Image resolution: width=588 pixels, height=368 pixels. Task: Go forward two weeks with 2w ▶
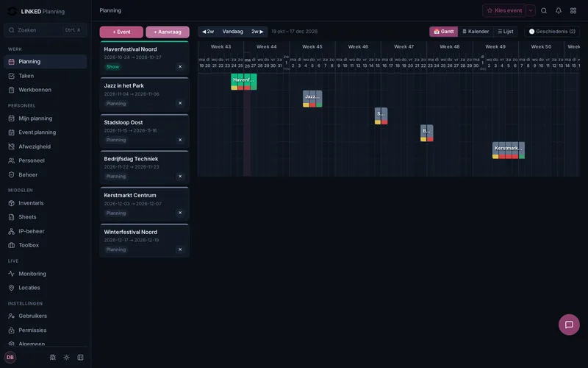coord(257,32)
